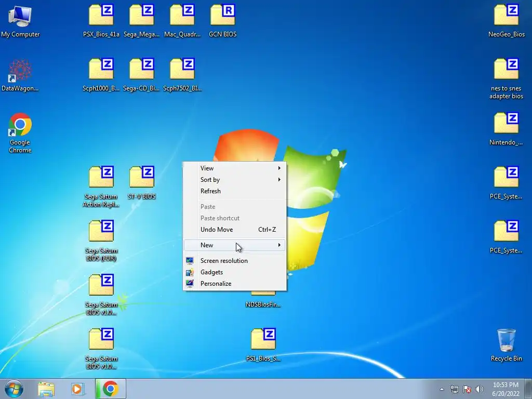Open Windows Explorer from the taskbar

(x=46, y=389)
